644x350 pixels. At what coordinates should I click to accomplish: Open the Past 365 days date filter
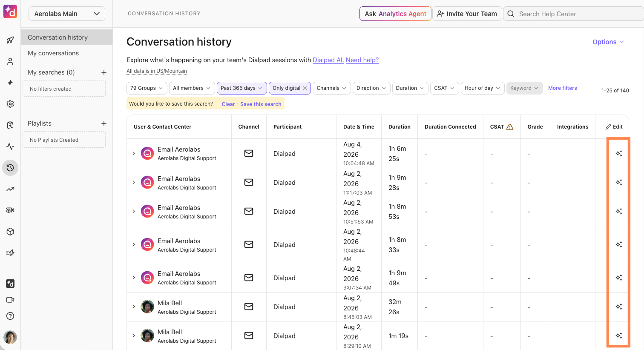tap(242, 88)
